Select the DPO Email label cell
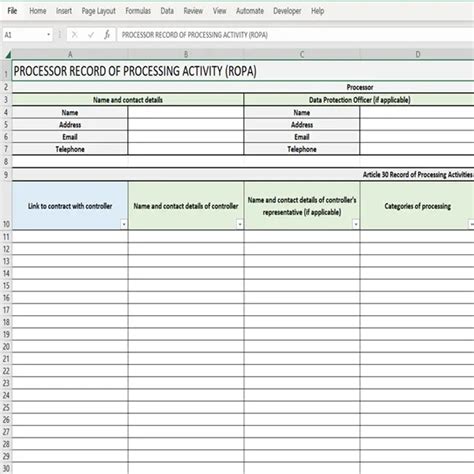Viewport: 474px width, 474px height. tap(302, 137)
